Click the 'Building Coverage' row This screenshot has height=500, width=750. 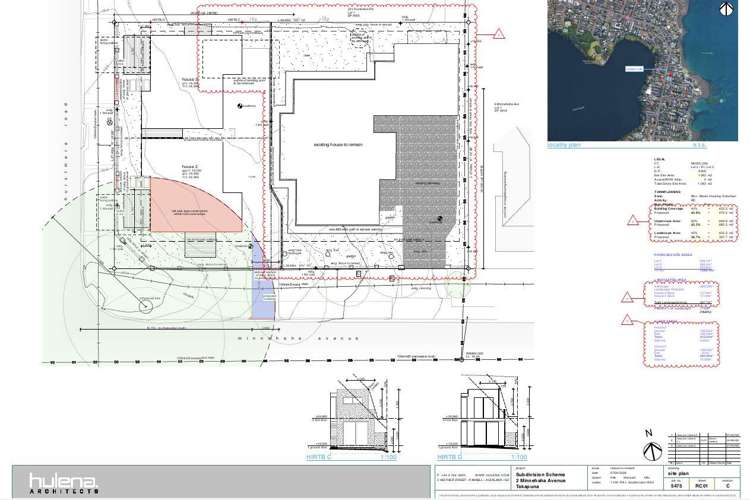(695, 209)
